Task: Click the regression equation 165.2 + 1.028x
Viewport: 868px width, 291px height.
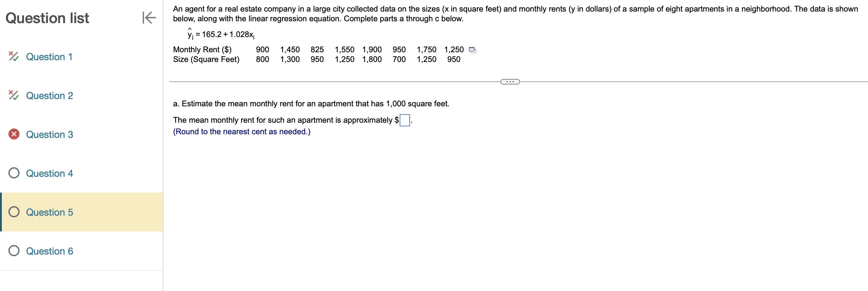Action: [x=221, y=34]
